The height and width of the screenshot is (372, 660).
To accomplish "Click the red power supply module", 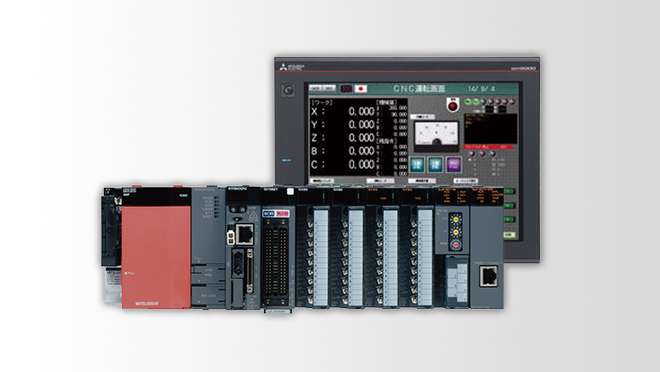I will tap(156, 249).
